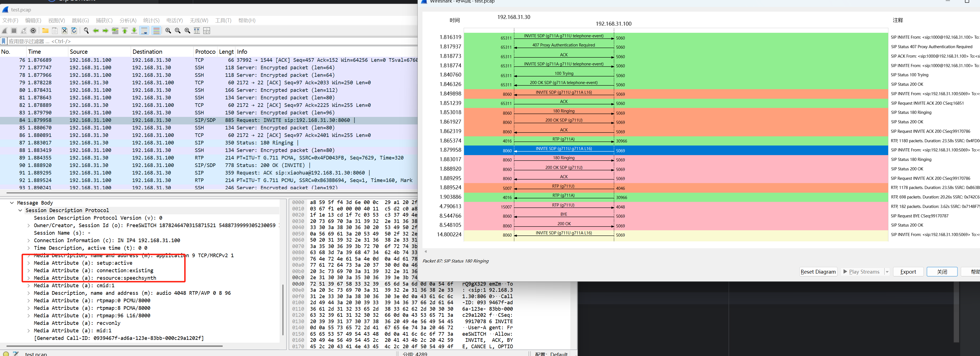Click the close capture file icon
Viewport: 980px width, 356px height.
click(x=64, y=31)
